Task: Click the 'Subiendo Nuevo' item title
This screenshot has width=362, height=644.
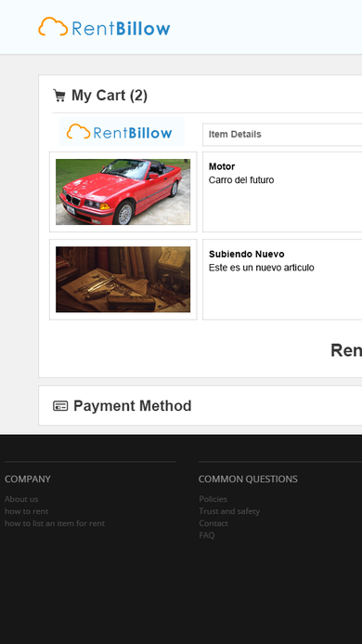Action: point(246,254)
